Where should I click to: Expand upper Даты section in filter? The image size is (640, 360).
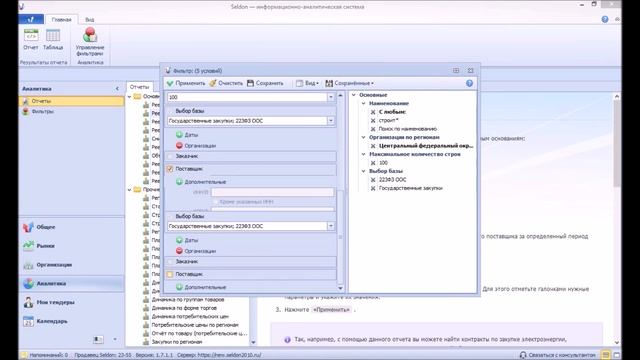[179, 135]
